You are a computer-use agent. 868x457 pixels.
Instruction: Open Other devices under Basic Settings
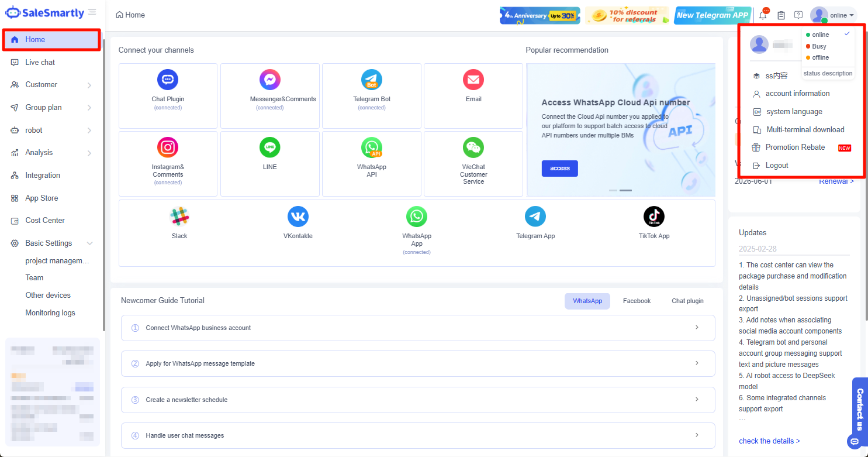48,295
